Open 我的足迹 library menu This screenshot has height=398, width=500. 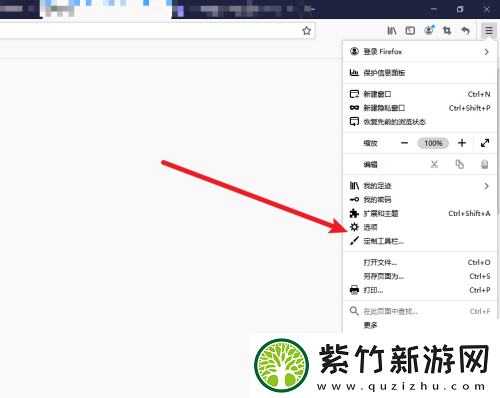(419, 186)
